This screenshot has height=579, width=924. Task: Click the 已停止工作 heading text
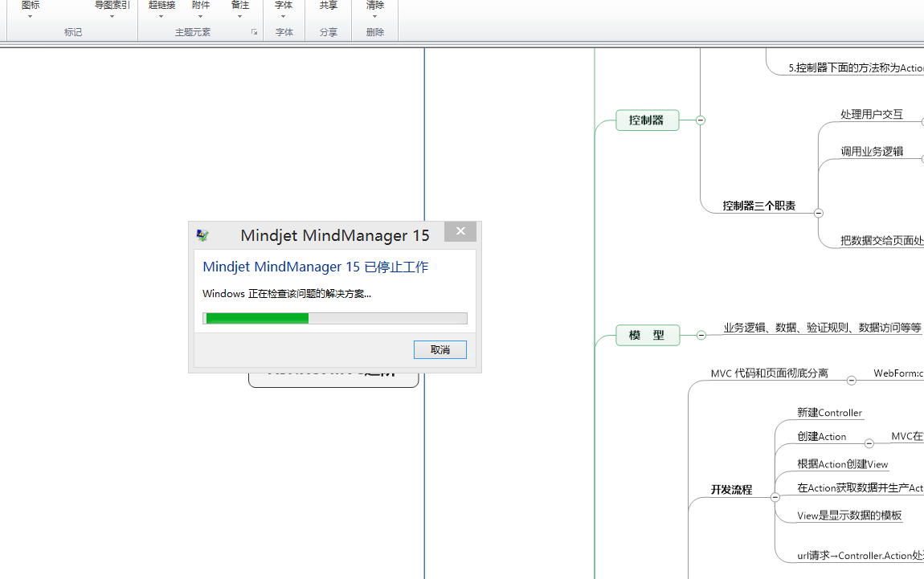396,267
